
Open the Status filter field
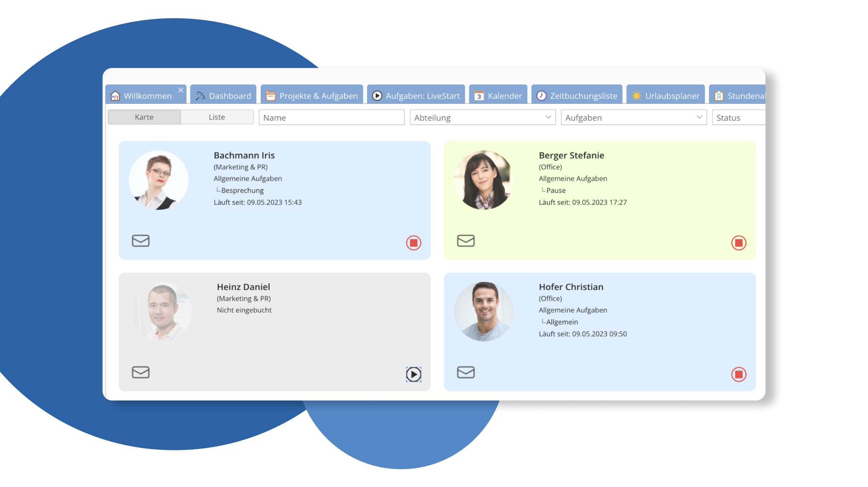(x=739, y=117)
